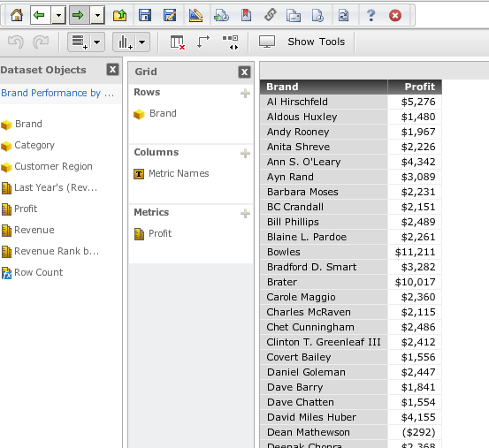
Task: Open Design mode ruler icon
Action: (x=195, y=15)
